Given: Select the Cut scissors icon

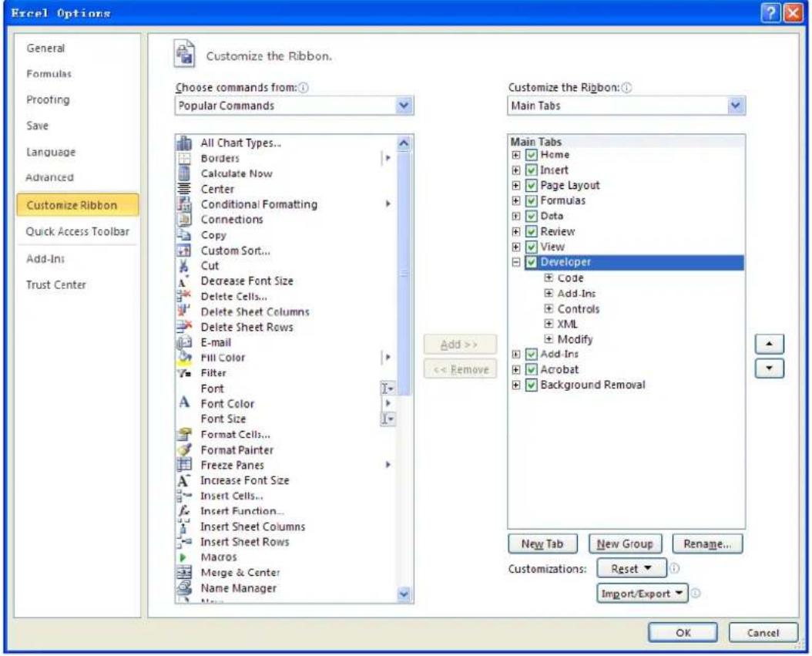Looking at the screenshot, I should click(184, 265).
